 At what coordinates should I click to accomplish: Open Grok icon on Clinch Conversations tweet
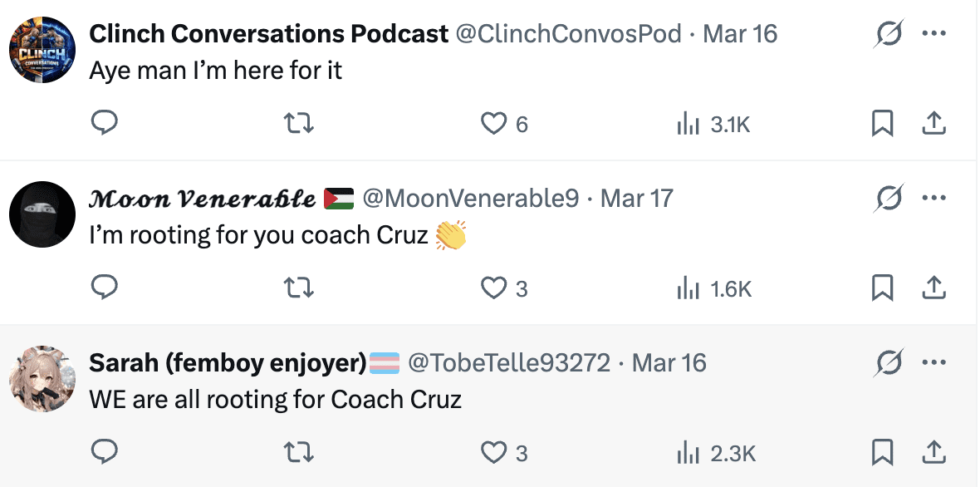[x=889, y=34]
